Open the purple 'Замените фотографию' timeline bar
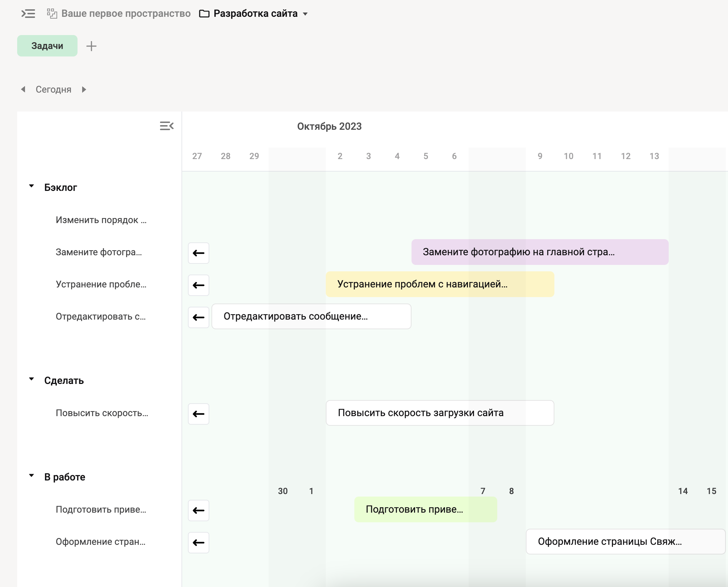This screenshot has width=728, height=587. [539, 252]
